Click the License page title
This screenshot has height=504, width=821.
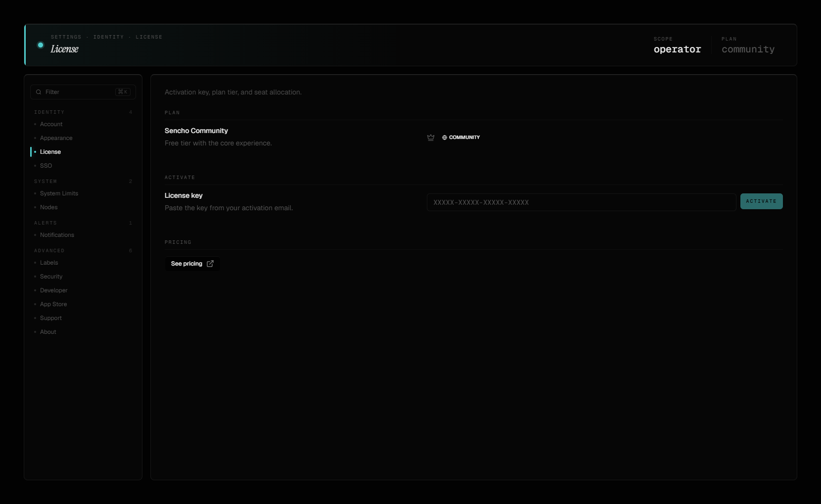click(x=65, y=49)
